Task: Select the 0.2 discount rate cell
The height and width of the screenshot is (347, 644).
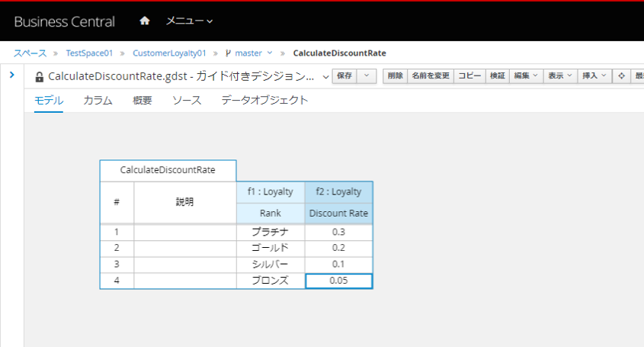Action: point(338,249)
